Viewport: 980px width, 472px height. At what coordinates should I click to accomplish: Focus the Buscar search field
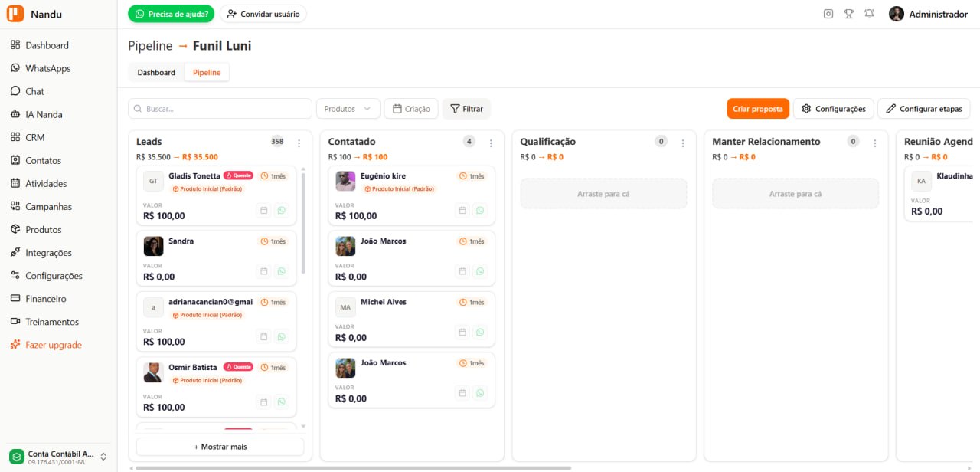coord(220,109)
